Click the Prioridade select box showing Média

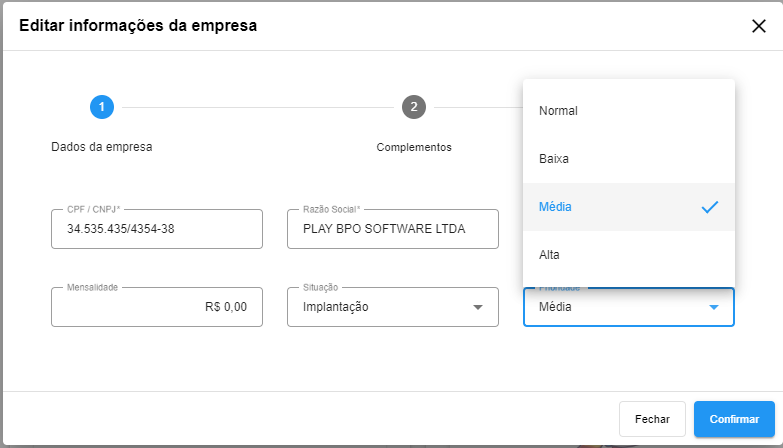click(629, 307)
